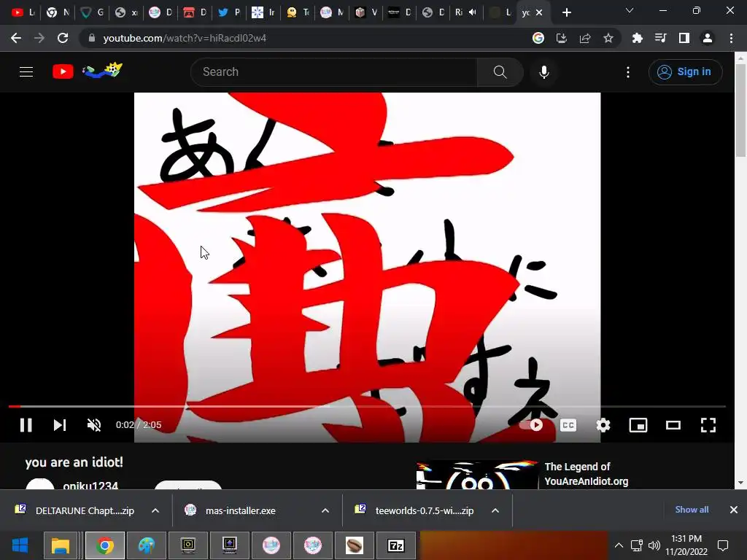This screenshot has width=747, height=560.
Task: Open coffee bean app in taskbar
Action: pyautogui.click(x=355, y=545)
